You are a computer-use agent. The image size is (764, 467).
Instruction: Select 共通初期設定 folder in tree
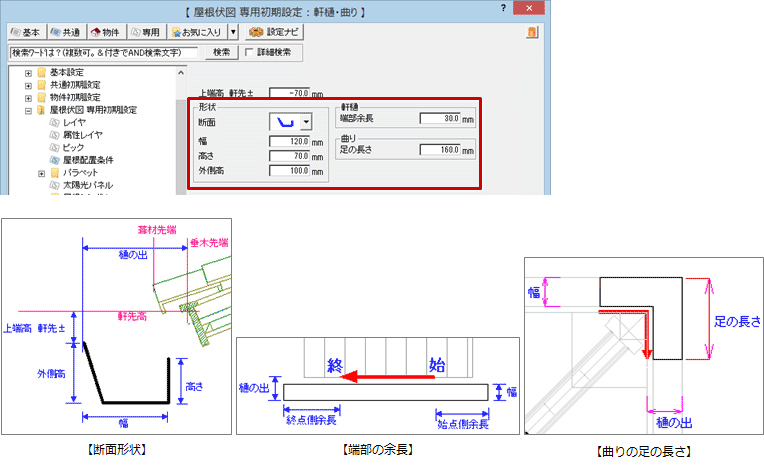tap(75, 85)
